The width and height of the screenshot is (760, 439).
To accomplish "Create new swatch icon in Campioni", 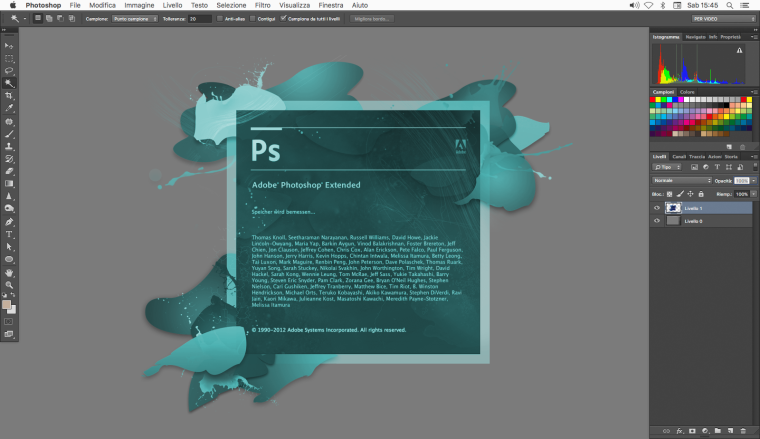I will pyautogui.click(x=729, y=147).
